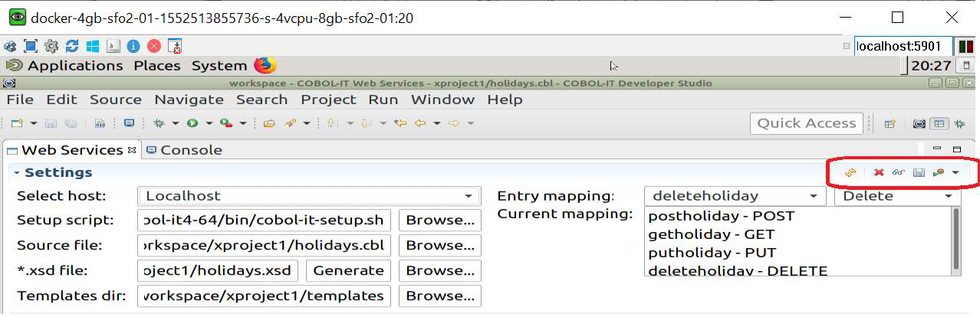Click the red X delete icon in Web Services
Screen dimensions: 980x317
879,172
